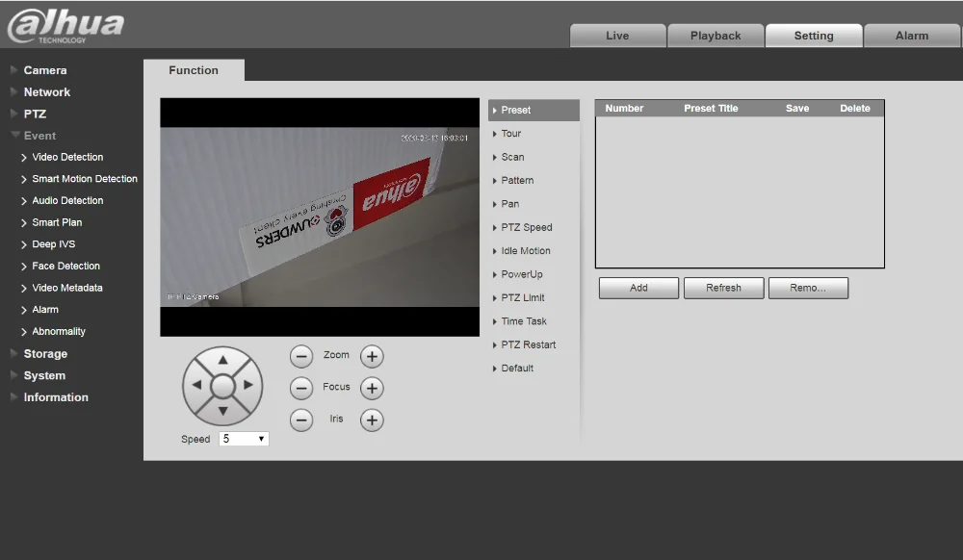The width and height of the screenshot is (963, 560).
Task: Close the iris with the minus button
Action: [x=300, y=420]
